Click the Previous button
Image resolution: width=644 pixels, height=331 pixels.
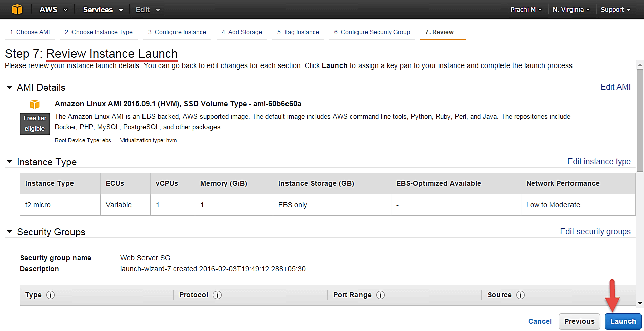click(579, 321)
